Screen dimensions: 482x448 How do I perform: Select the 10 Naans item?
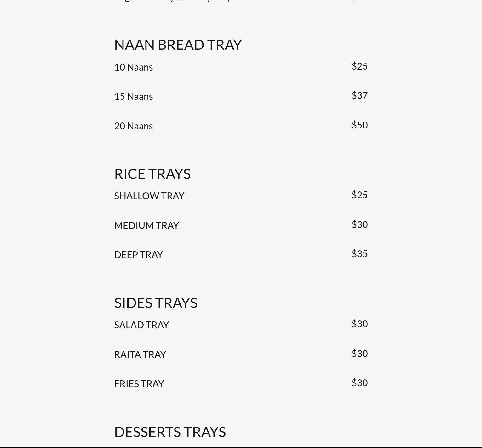[134, 67]
